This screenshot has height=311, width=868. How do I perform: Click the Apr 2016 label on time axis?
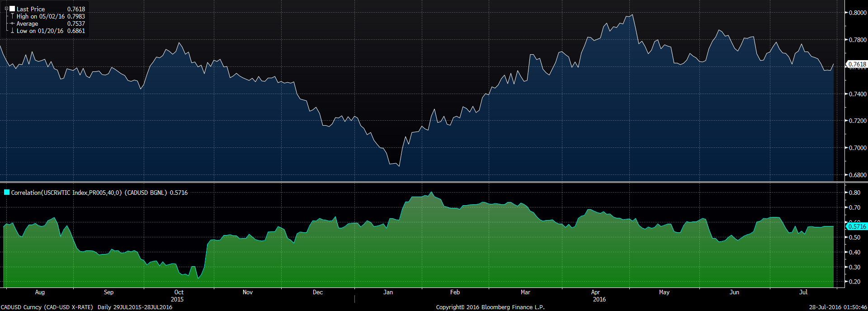click(x=598, y=296)
